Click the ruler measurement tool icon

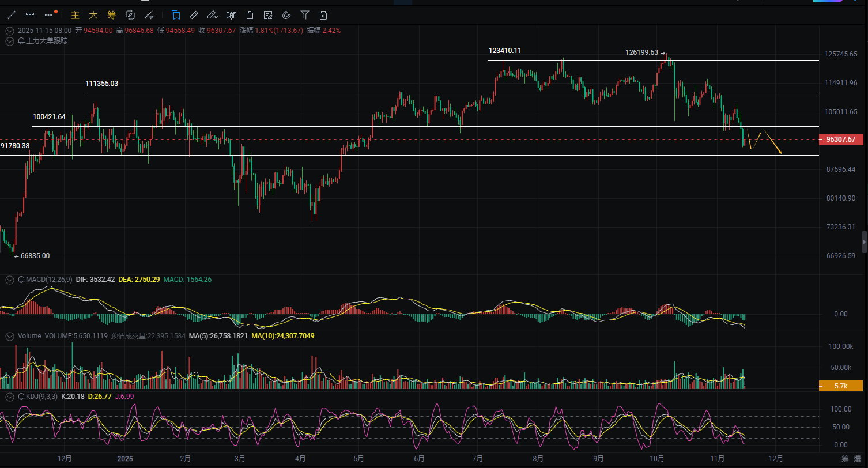pyautogui.click(x=194, y=15)
